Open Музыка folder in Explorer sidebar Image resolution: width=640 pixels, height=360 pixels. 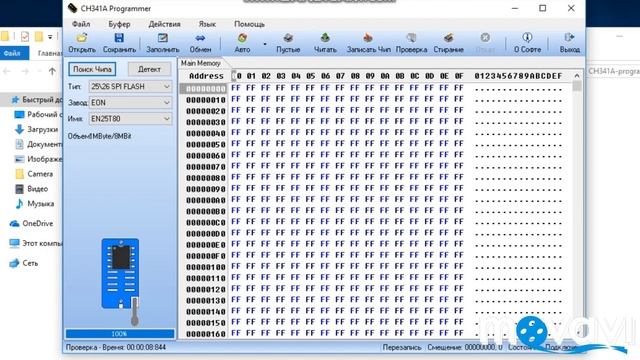[34, 204]
